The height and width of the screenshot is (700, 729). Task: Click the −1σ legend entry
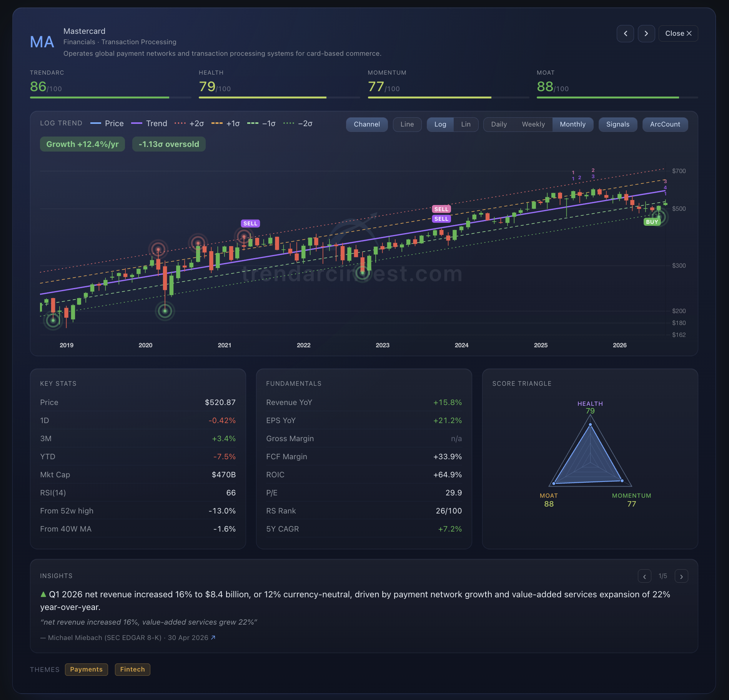click(261, 123)
